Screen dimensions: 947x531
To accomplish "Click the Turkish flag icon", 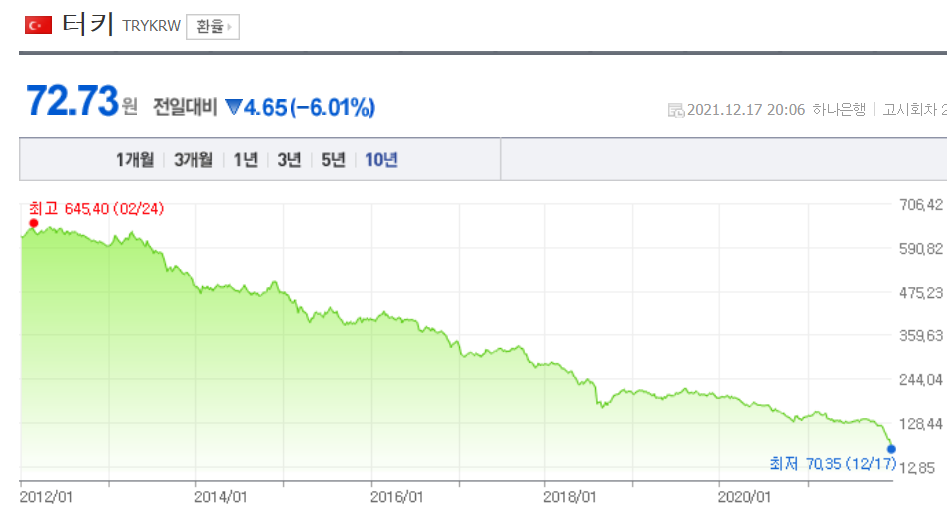I will point(38,26).
